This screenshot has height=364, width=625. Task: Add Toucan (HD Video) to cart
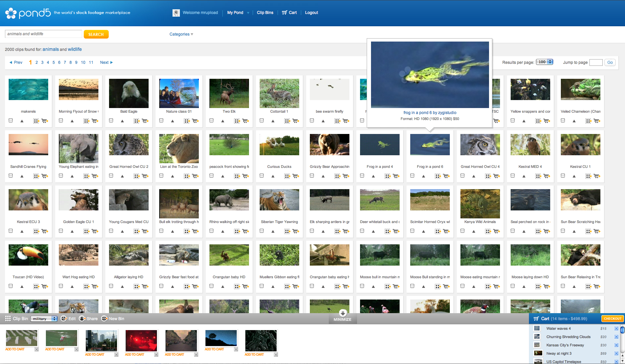45,286
